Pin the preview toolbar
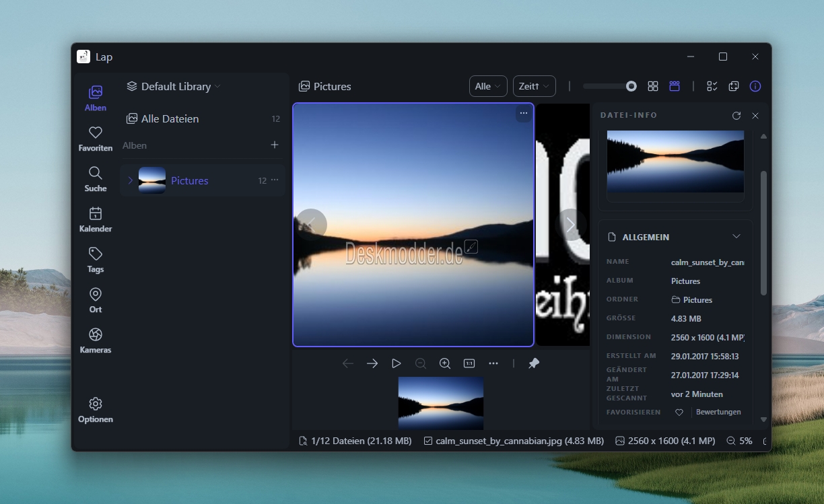Viewport: 824px width, 504px height. tap(534, 363)
